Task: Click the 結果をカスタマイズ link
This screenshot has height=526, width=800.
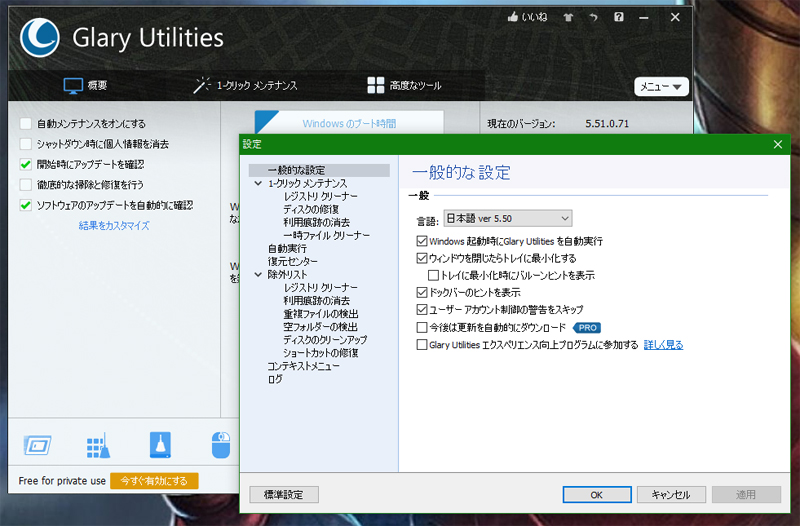Action: (x=114, y=226)
